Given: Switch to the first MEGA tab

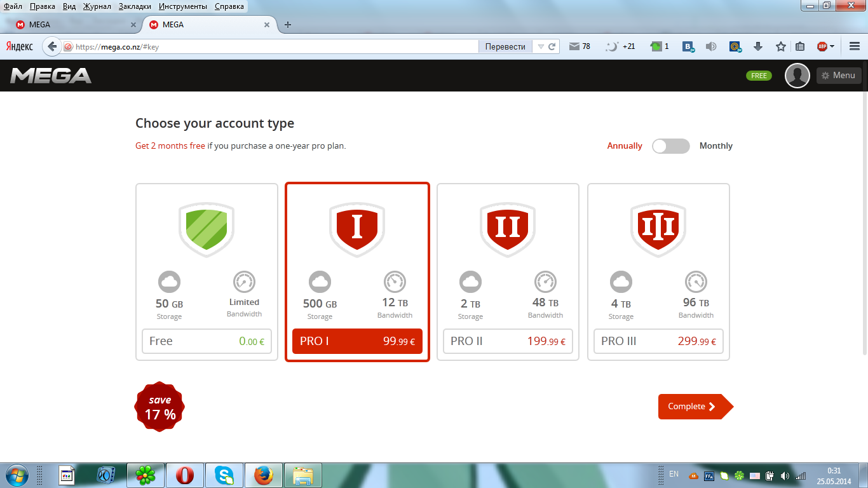Looking at the screenshot, I should pyautogui.click(x=75, y=25).
